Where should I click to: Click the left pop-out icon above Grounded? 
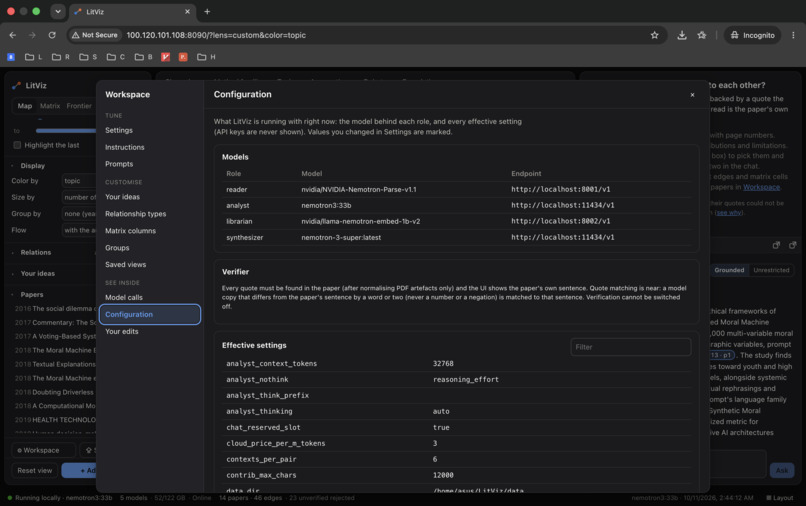pyautogui.click(x=776, y=245)
